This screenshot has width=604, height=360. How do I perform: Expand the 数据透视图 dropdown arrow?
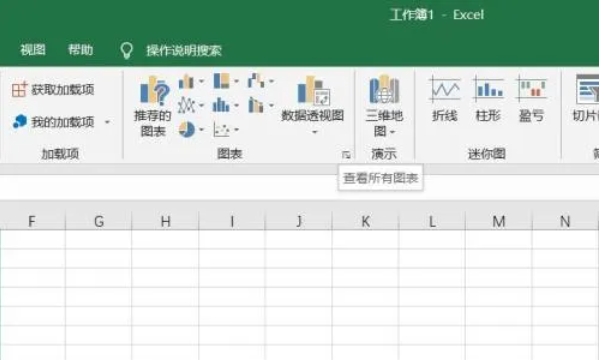point(314,132)
